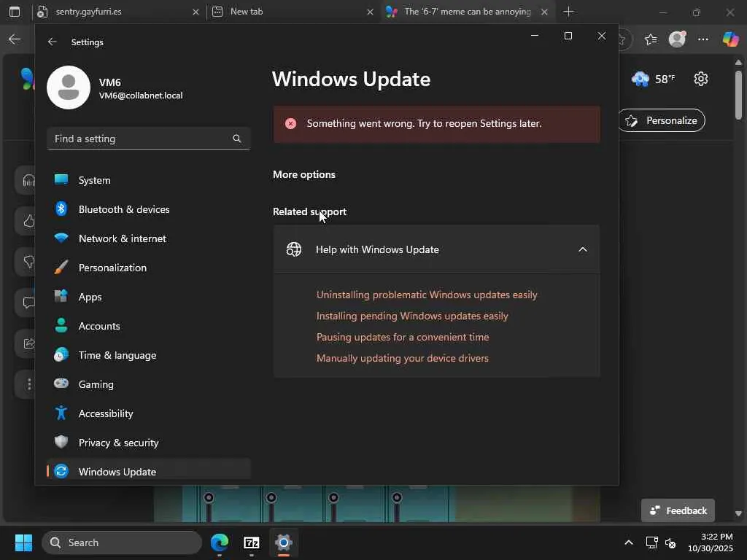Open Edge Settings and more ellipsis
The width and height of the screenshot is (747, 560).
click(703, 39)
